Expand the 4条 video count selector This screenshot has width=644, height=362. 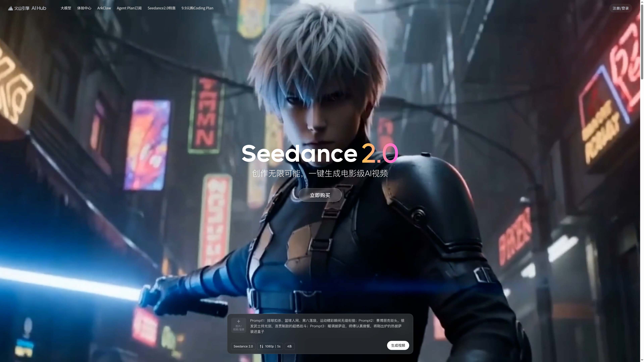[x=289, y=346]
